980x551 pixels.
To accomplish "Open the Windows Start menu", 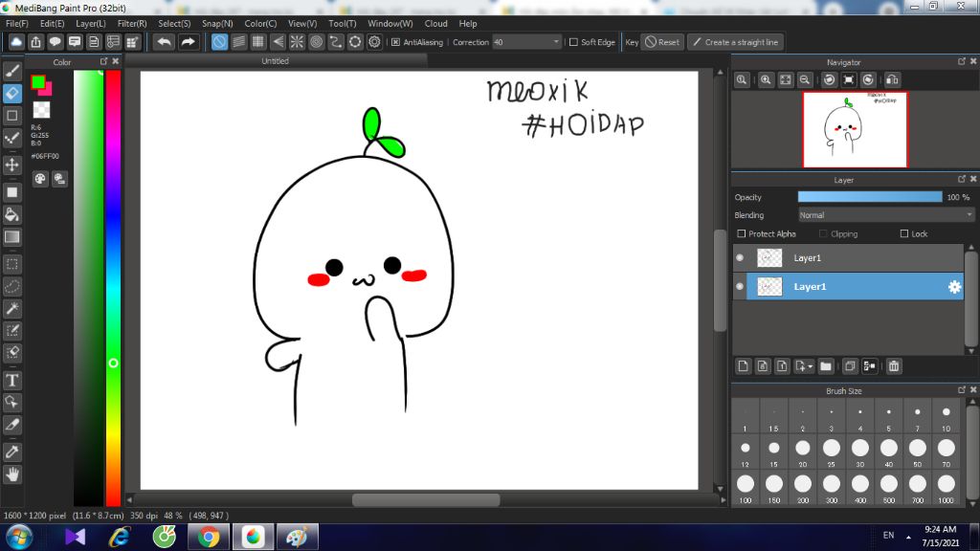I will click(19, 538).
